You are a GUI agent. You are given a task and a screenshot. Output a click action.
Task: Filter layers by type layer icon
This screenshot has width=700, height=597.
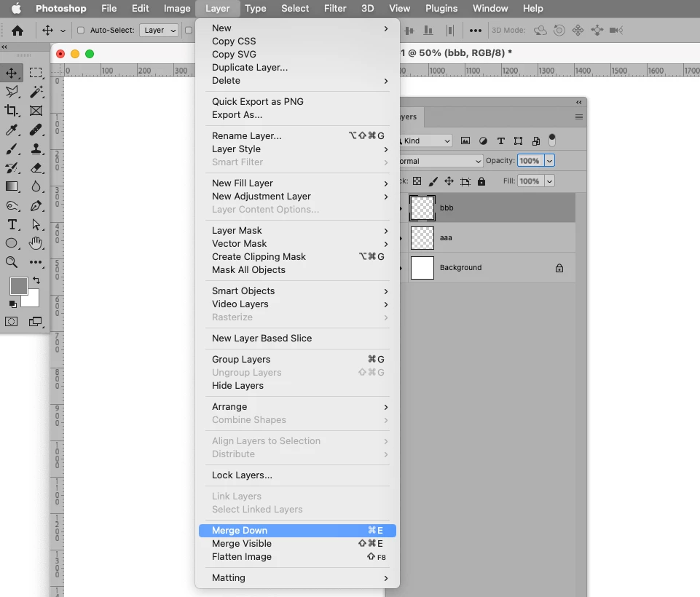coord(501,141)
